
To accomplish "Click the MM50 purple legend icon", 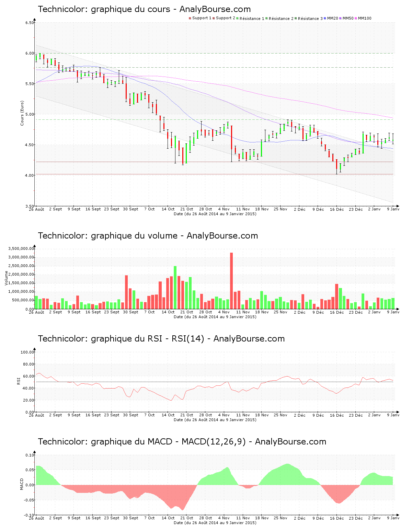I will (x=341, y=17).
